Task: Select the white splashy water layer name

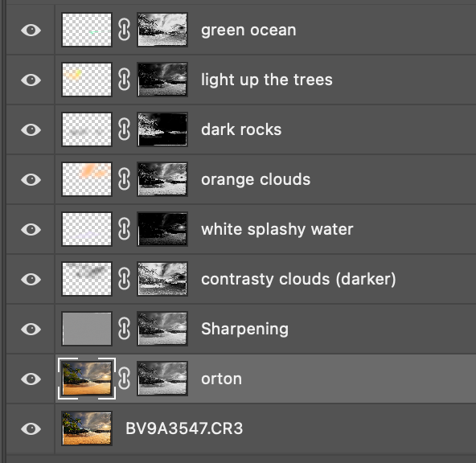Action: pyautogui.click(x=277, y=229)
